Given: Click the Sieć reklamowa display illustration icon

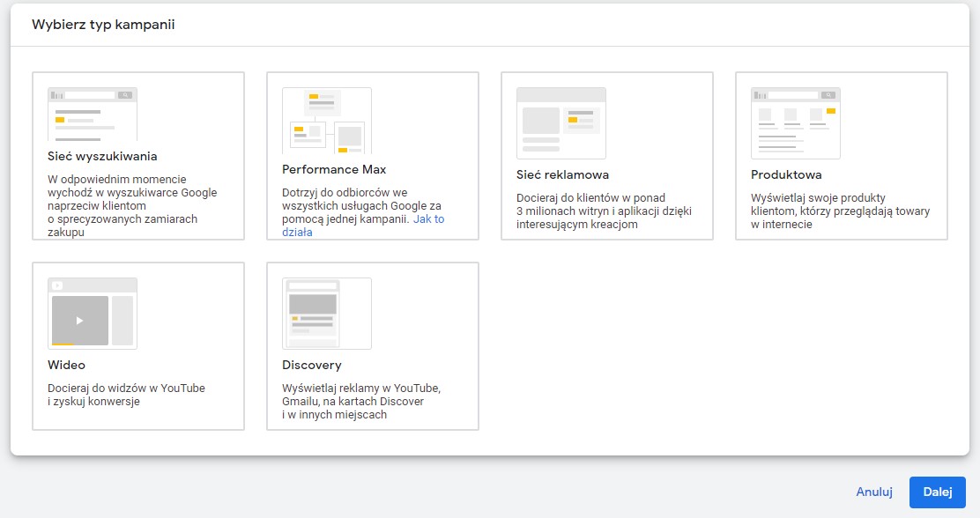Looking at the screenshot, I should click(x=561, y=123).
